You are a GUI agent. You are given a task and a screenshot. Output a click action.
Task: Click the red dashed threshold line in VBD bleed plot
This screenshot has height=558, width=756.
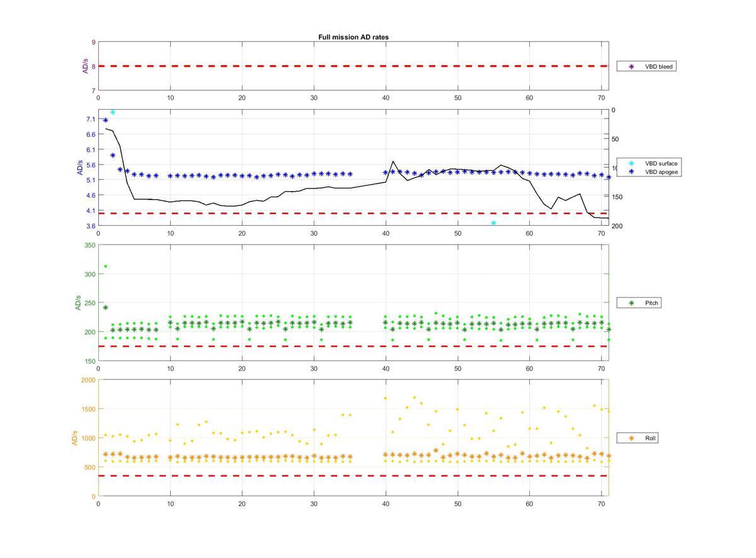pyautogui.click(x=353, y=66)
